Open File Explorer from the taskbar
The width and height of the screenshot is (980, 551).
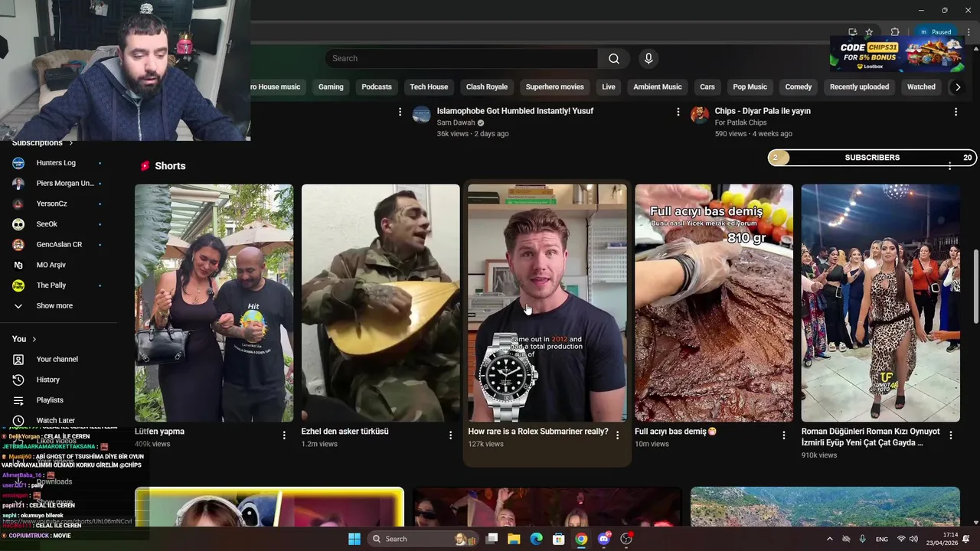pos(514,539)
